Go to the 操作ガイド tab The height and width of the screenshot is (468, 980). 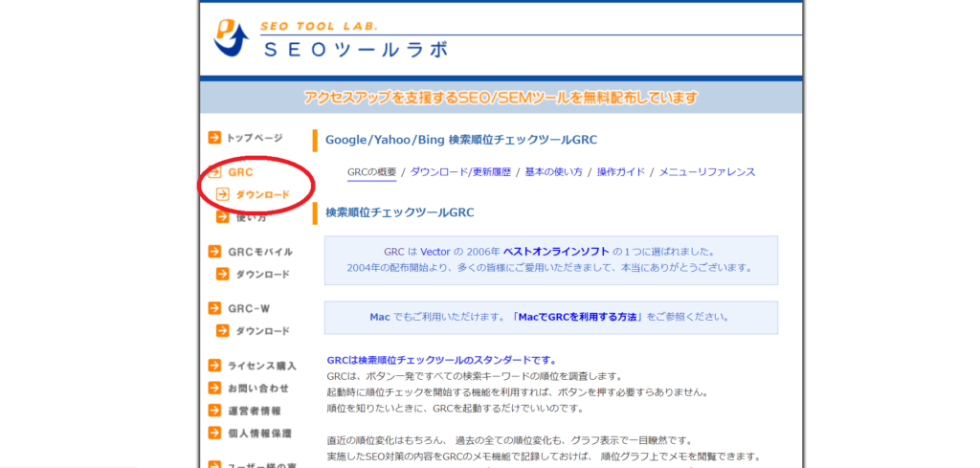coord(620,172)
